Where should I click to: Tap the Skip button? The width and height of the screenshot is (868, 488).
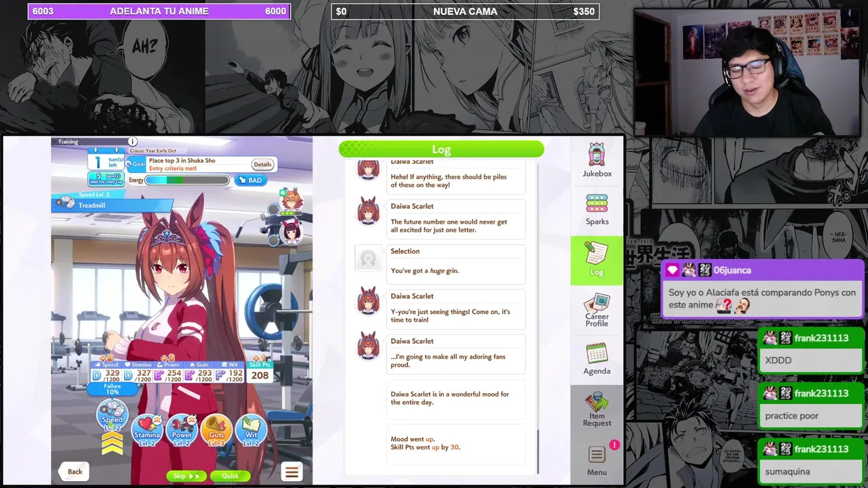(186, 476)
